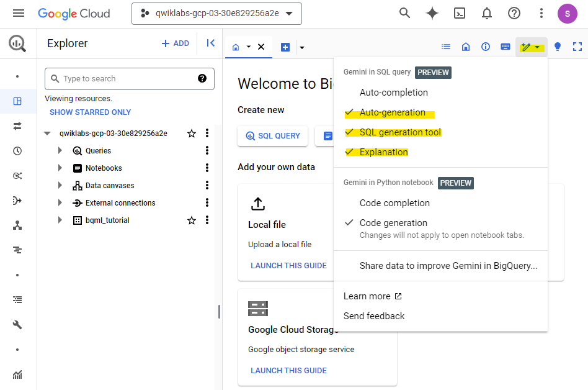
Task: Activate Cloud Shell terminal icon
Action: [x=460, y=14]
